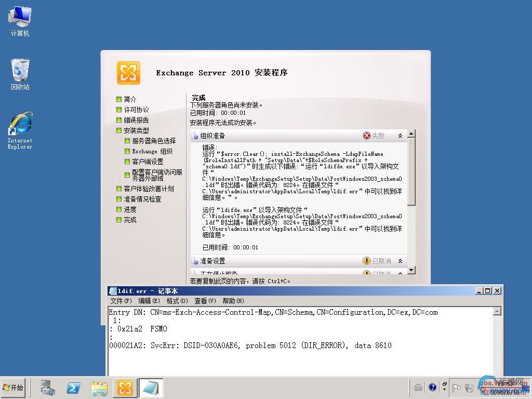This screenshot has width=532, height=399.
Task: Open the 帮助(H) menu in Notepad
Action: (233, 301)
